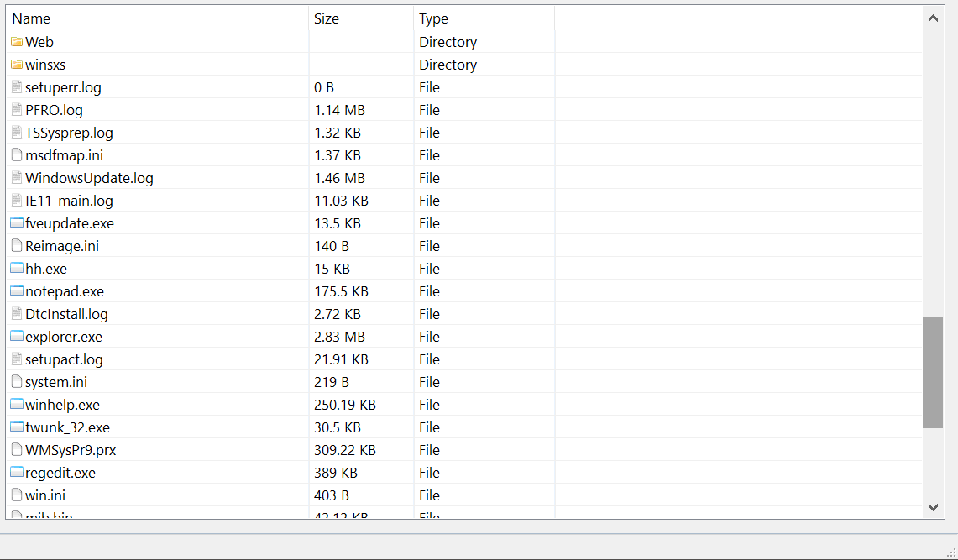958x560 pixels.
Task: Click the 175.5 KB size cell
Action: tap(342, 291)
